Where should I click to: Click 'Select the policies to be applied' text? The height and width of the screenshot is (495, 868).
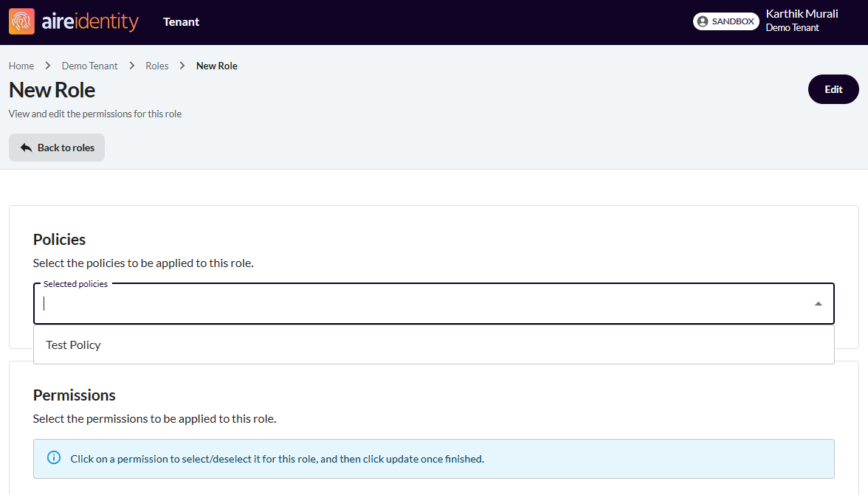point(143,263)
